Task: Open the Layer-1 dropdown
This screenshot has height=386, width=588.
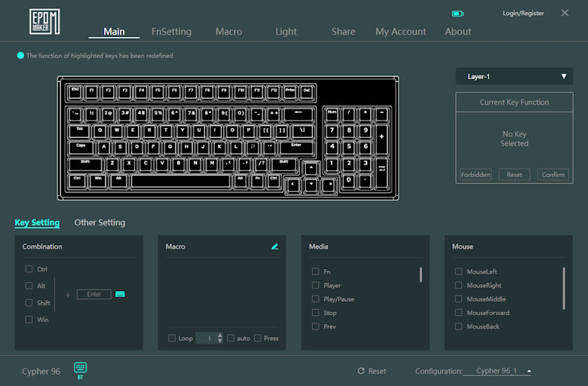Action: coord(514,76)
